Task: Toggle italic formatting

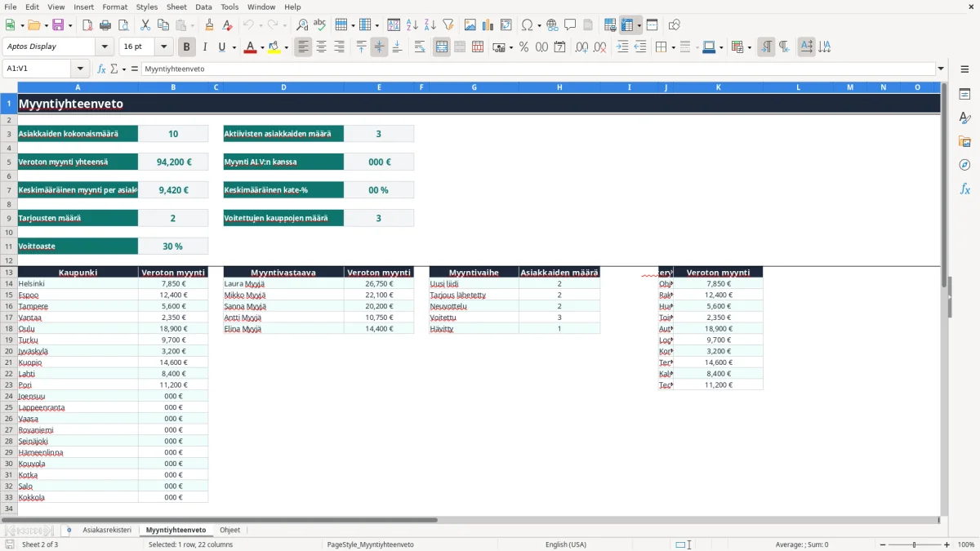Action: pyautogui.click(x=205, y=47)
